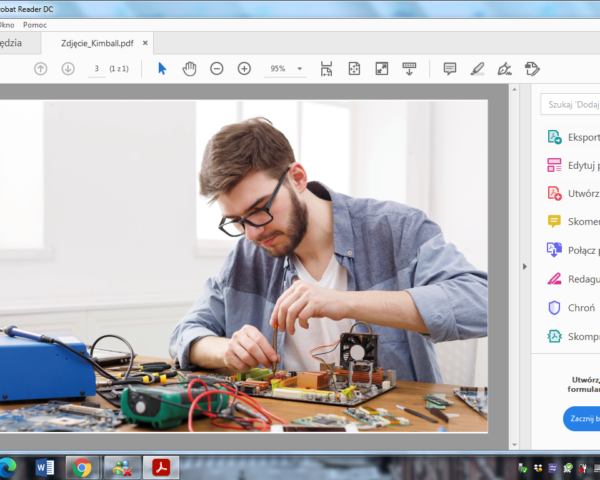Zoom in with the plus button
Viewport: 600px width, 480px height.
coord(244,69)
